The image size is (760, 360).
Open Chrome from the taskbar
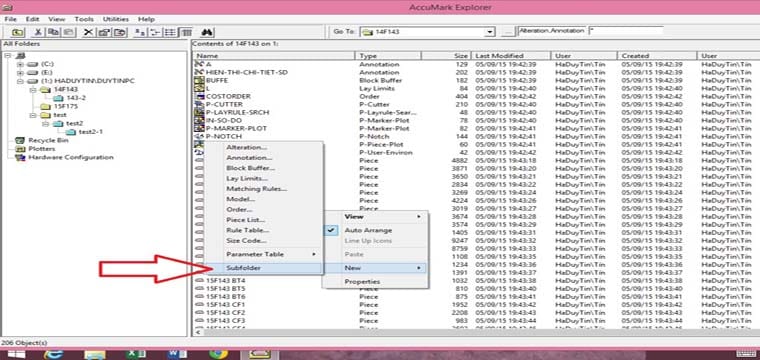tap(219, 354)
